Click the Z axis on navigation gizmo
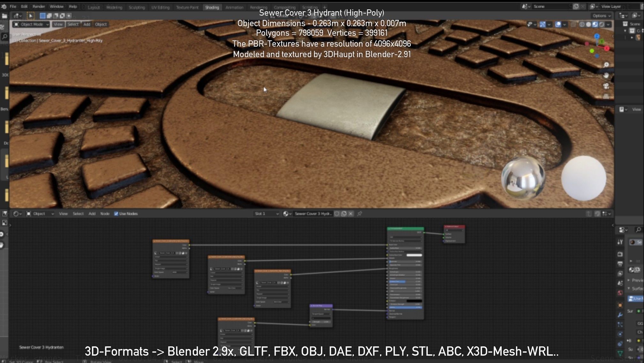 click(597, 36)
